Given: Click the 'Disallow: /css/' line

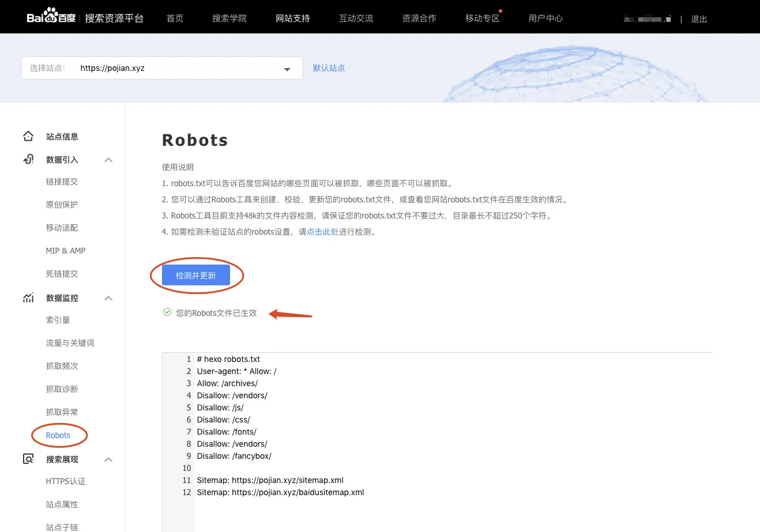Looking at the screenshot, I should [224, 420].
